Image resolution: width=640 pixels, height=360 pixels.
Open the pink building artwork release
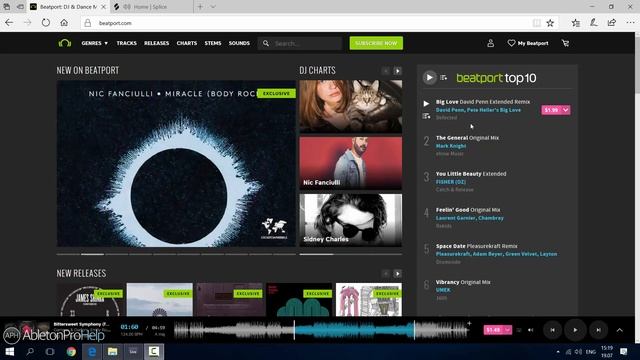click(x=369, y=300)
